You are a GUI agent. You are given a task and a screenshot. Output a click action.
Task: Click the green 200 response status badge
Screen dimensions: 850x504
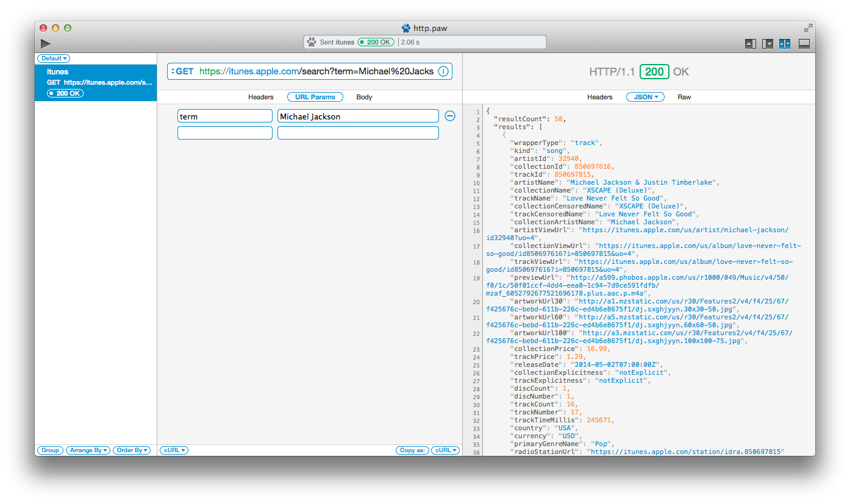click(654, 71)
